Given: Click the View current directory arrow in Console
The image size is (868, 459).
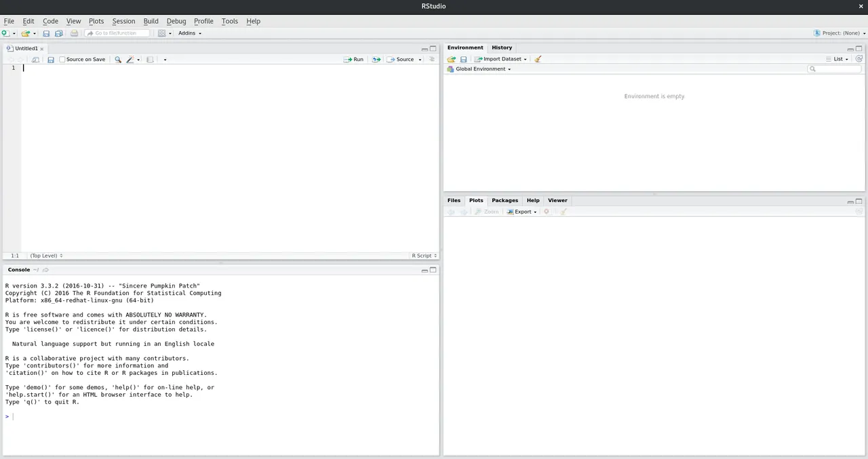Looking at the screenshot, I should [46, 270].
